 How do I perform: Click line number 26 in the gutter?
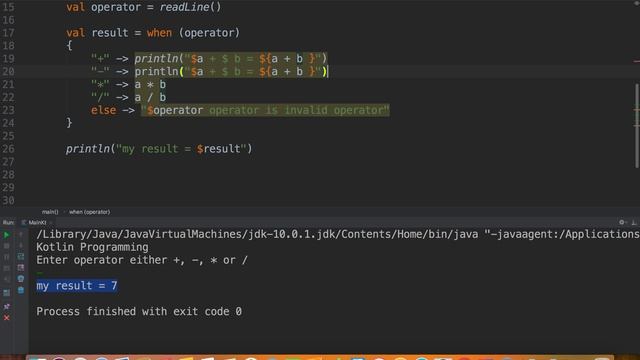tap(8, 149)
